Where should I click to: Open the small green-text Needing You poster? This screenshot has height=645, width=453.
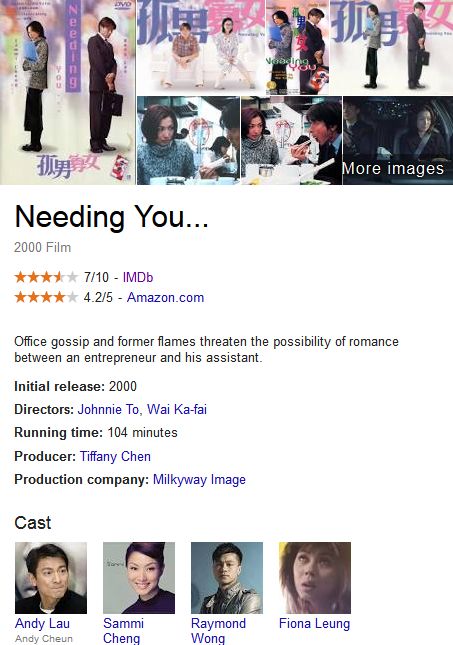point(298,47)
